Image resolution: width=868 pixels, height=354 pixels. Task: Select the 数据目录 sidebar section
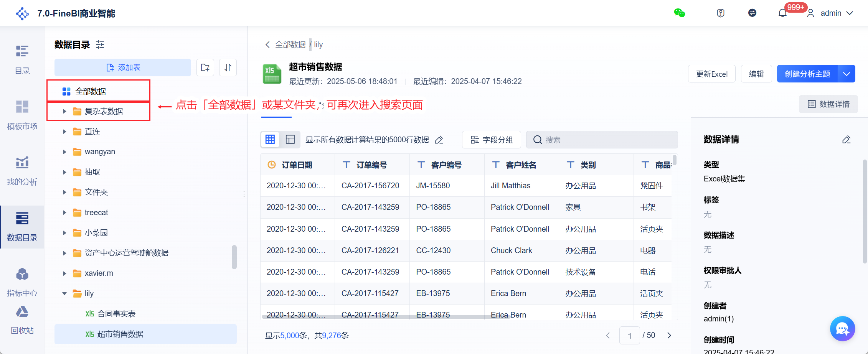coord(22,226)
